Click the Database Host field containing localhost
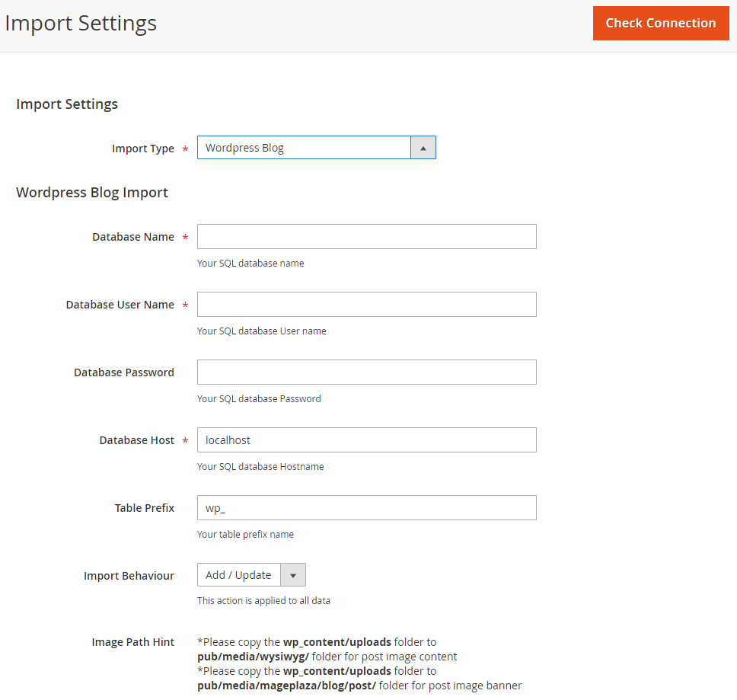The width and height of the screenshot is (737, 700). (366, 440)
